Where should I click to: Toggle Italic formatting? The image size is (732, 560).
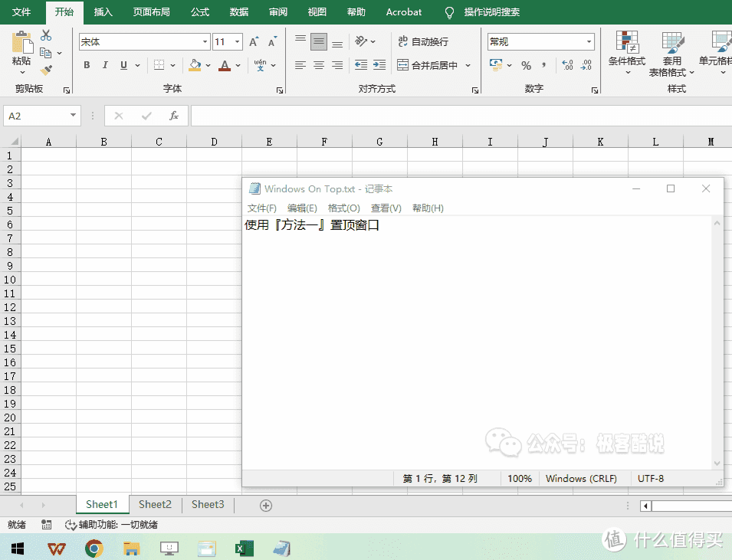coord(105,65)
